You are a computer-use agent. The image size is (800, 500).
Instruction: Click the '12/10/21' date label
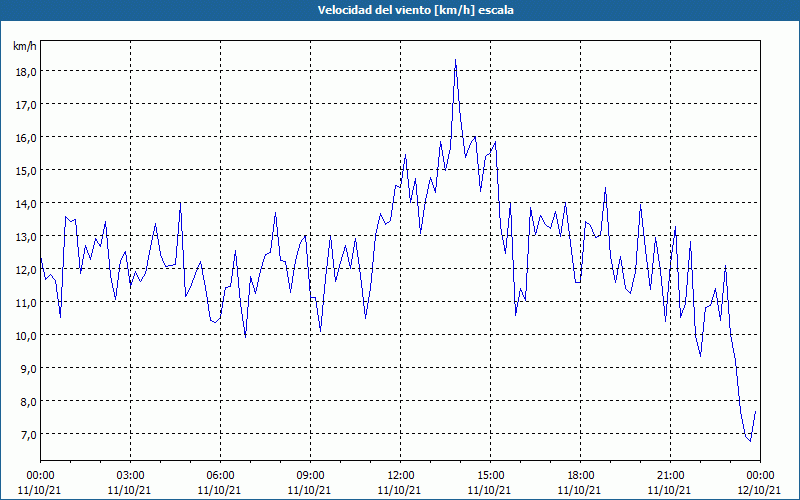coord(759,490)
